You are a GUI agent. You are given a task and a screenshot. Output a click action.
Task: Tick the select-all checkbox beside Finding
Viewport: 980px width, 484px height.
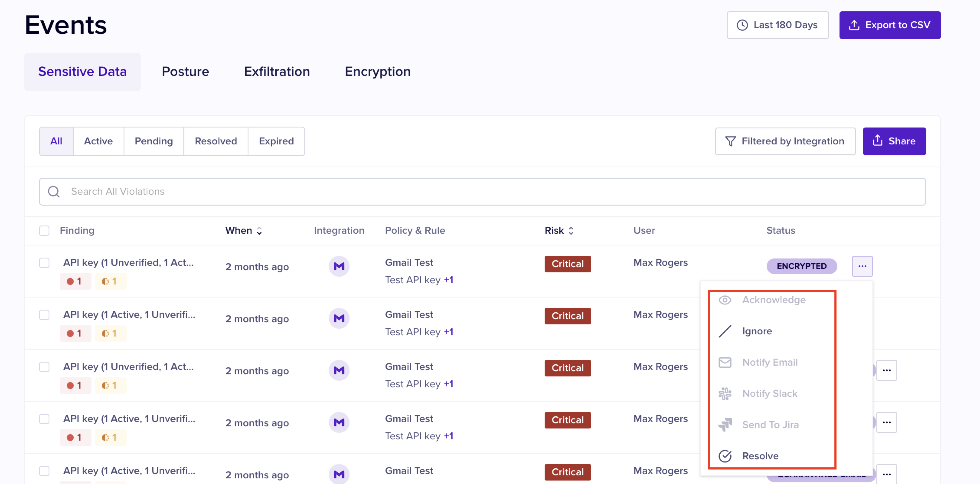44,231
